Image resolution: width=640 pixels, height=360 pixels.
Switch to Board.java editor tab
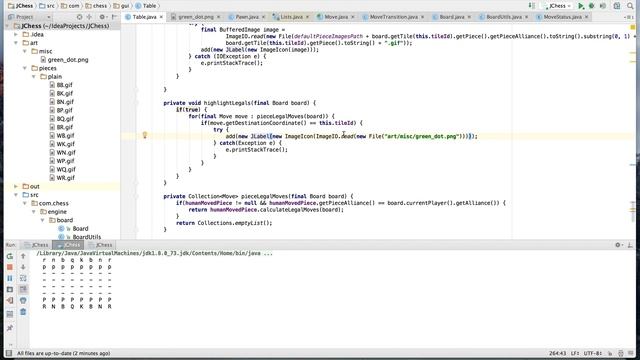(451, 17)
